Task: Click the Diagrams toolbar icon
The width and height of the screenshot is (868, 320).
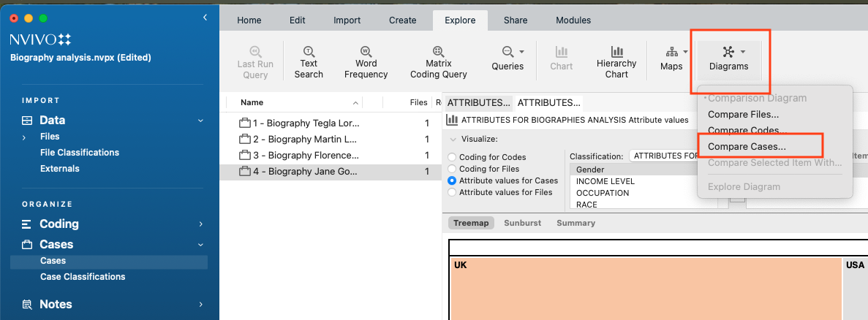Action: coord(728,52)
